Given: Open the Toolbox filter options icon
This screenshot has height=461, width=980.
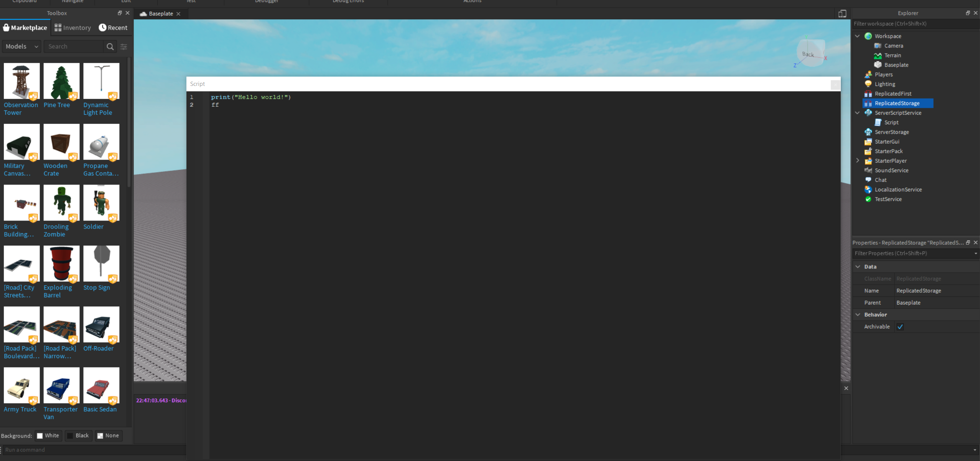Looking at the screenshot, I should click(x=124, y=46).
